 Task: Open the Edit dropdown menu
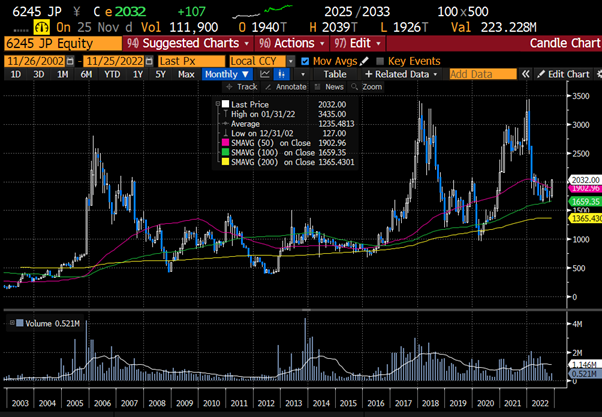click(x=357, y=43)
